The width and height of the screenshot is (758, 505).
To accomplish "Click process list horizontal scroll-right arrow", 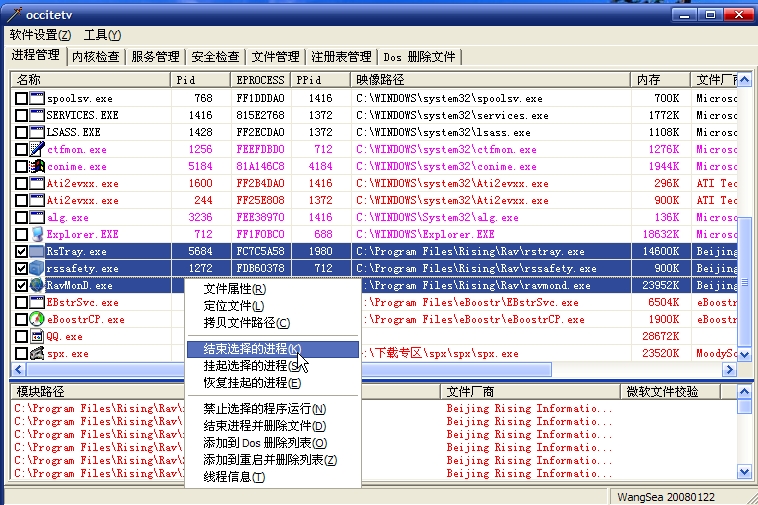I will [729, 370].
